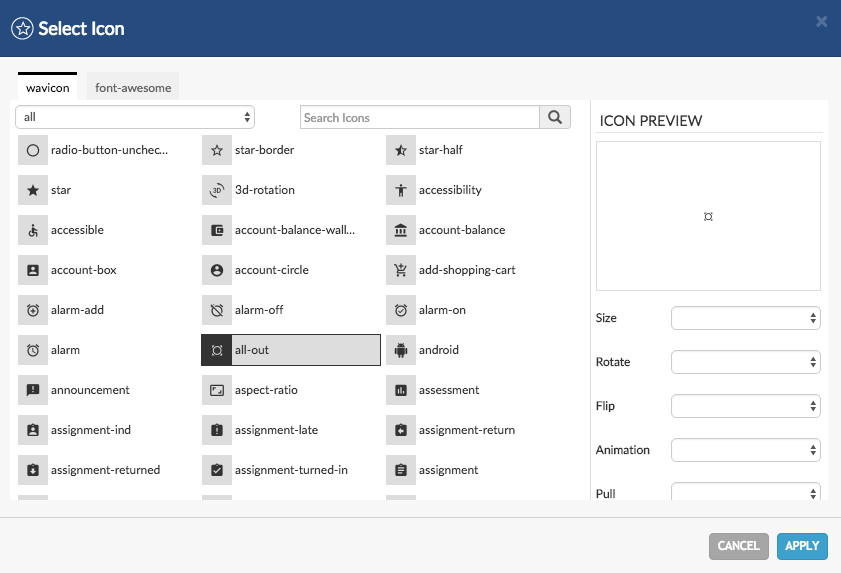Pick the accessibility icon
This screenshot has width=841, height=573.
coord(449,190)
